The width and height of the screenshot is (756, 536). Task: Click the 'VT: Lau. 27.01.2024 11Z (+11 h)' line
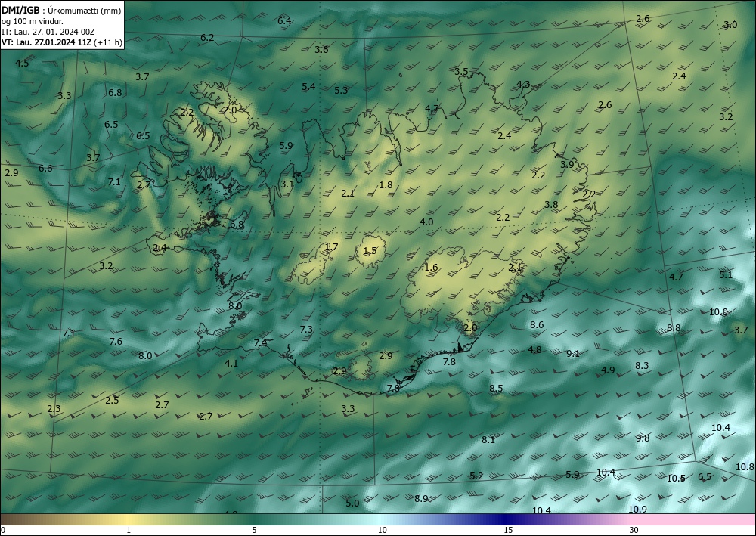(62, 42)
